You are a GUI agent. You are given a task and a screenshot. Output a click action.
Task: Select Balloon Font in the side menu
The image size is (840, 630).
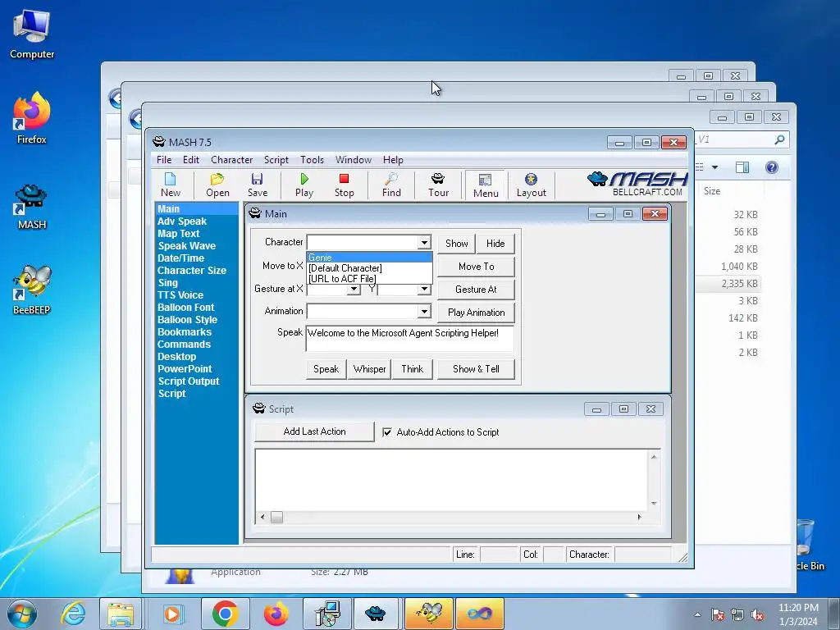[x=185, y=308]
